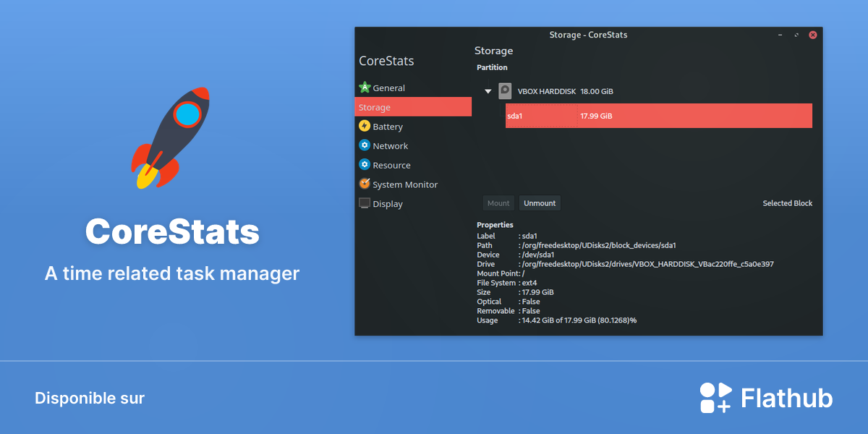Click the Selected Block label
The height and width of the screenshot is (434, 868).
pos(788,203)
